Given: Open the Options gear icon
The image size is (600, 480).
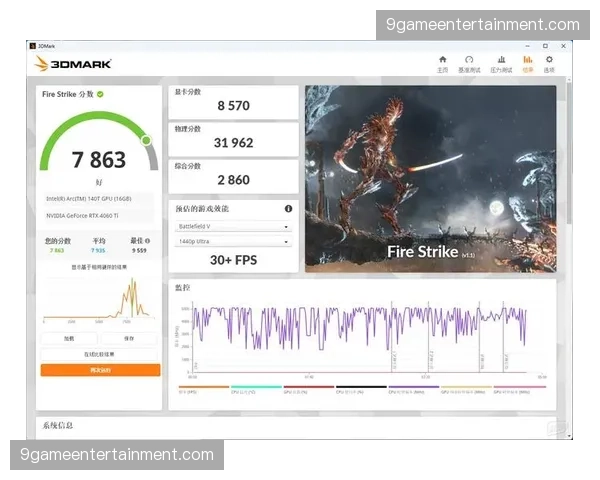Looking at the screenshot, I should pyautogui.click(x=549, y=62).
